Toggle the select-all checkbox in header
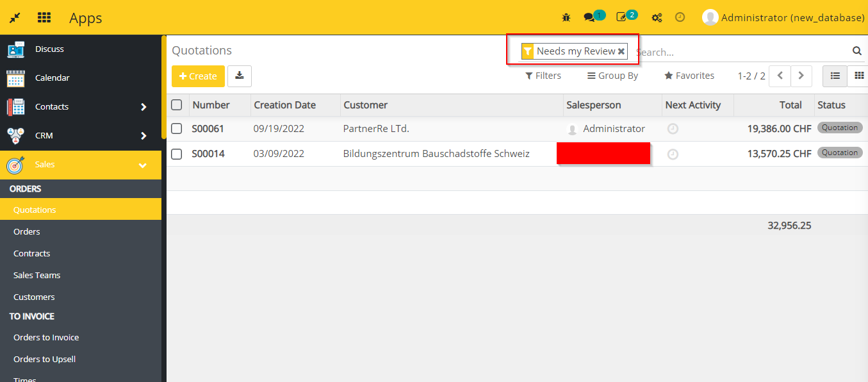 (x=177, y=105)
